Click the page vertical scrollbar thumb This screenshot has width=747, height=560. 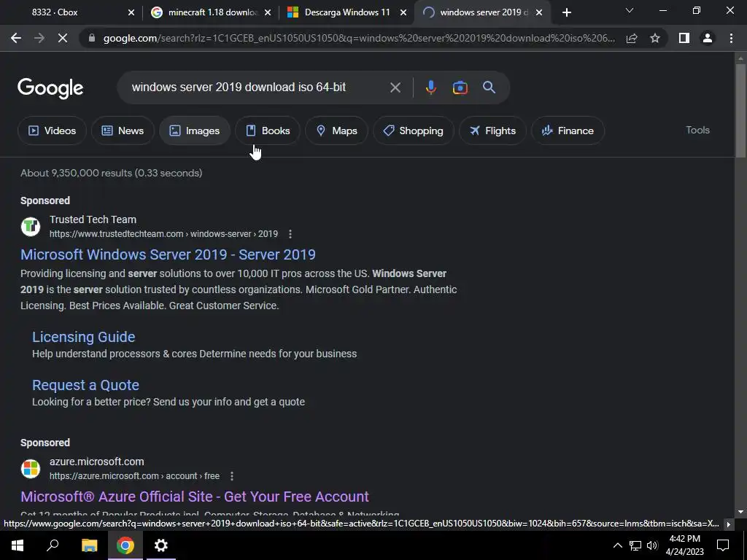coord(740,110)
